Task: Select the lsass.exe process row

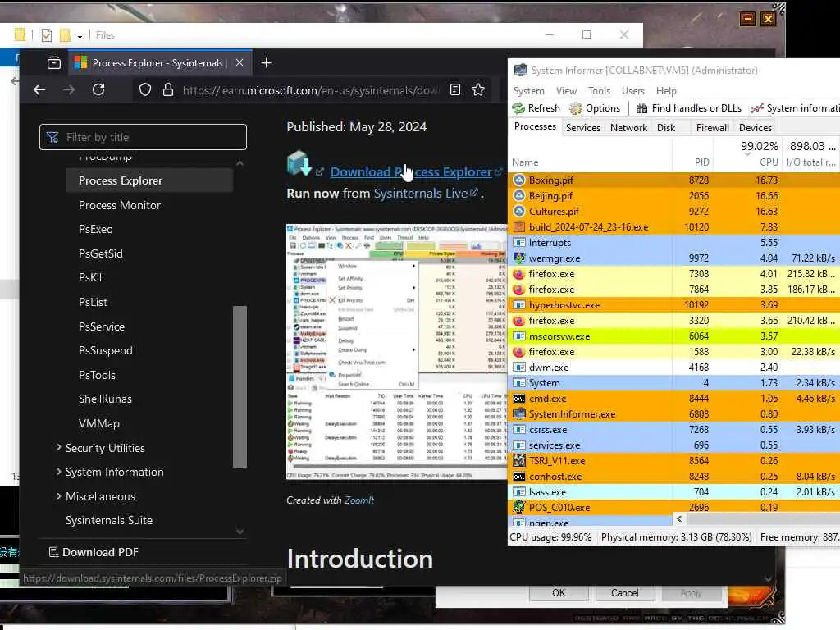Action: pos(673,492)
